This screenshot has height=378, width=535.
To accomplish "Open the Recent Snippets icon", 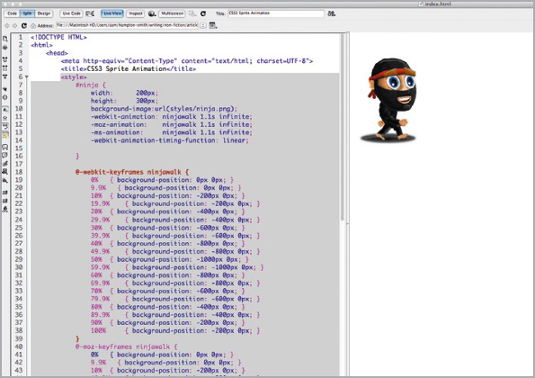I will point(5,172).
